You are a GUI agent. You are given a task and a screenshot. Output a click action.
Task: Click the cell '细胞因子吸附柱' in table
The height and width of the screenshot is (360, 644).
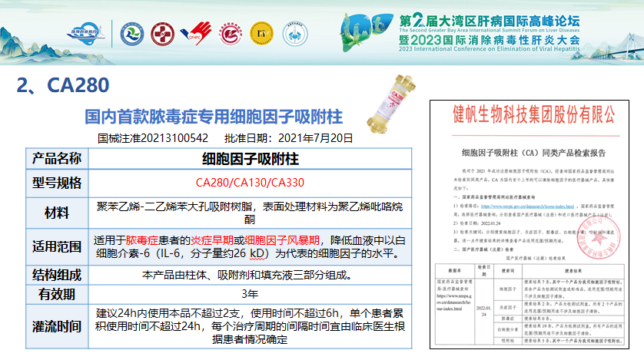250,159
